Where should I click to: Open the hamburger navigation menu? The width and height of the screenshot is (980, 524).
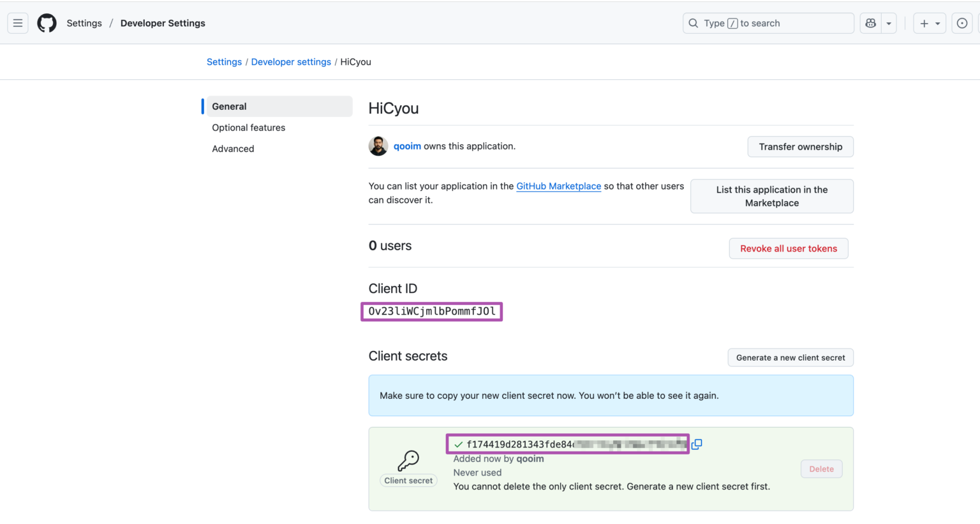[x=18, y=24]
